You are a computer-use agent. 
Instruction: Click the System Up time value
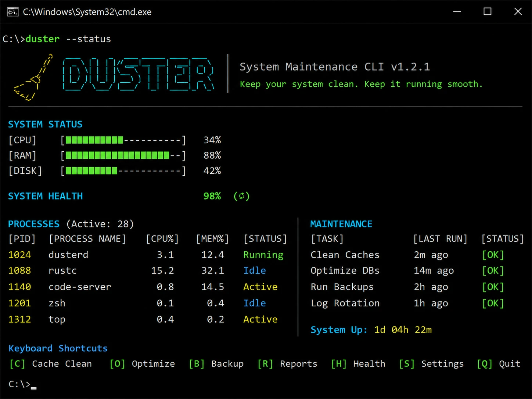pyautogui.click(x=403, y=330)
